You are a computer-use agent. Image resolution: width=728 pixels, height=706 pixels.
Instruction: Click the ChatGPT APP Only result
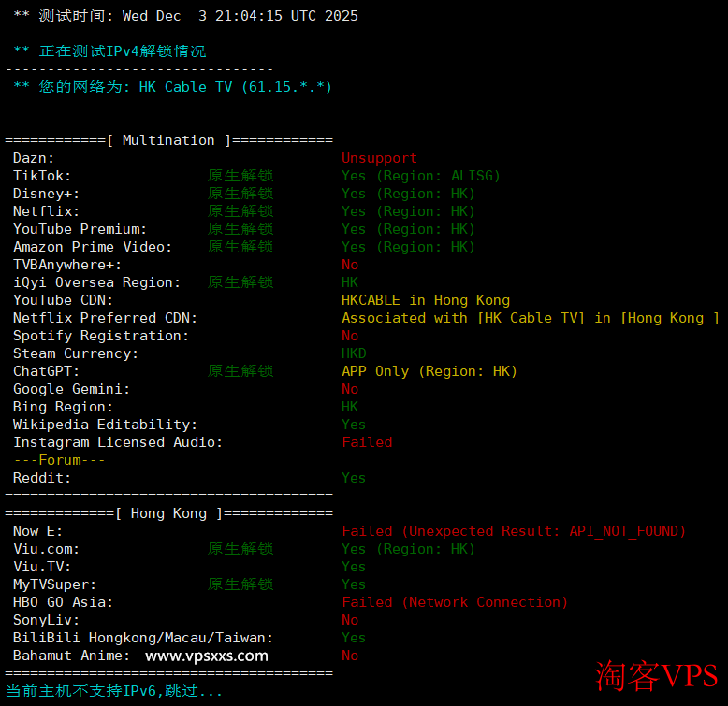(429, 371)
